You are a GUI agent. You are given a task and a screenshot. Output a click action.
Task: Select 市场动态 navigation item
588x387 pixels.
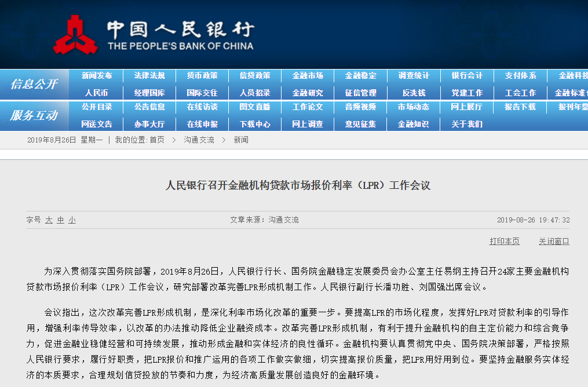tap(414, 107)
